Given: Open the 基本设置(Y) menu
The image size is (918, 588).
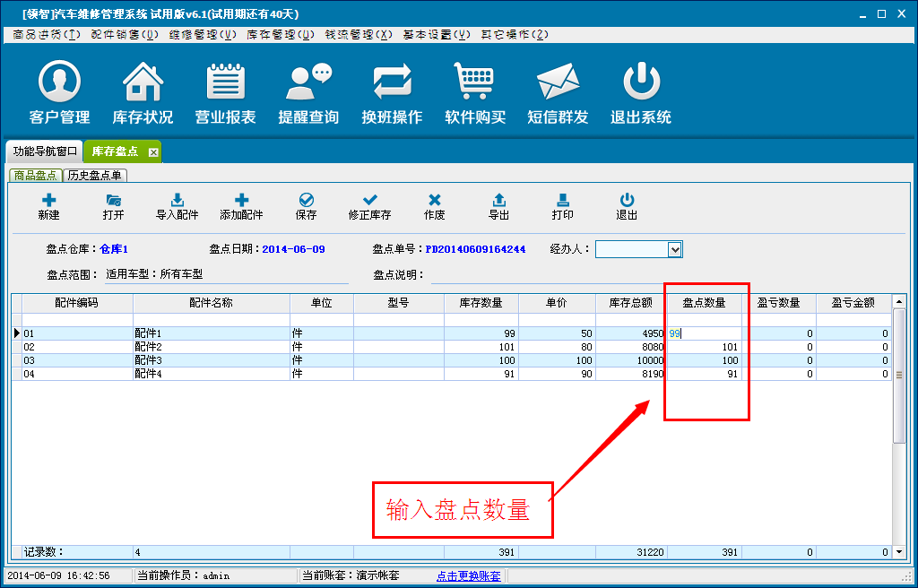Looking at the screenshot, I should click(437, 34).
